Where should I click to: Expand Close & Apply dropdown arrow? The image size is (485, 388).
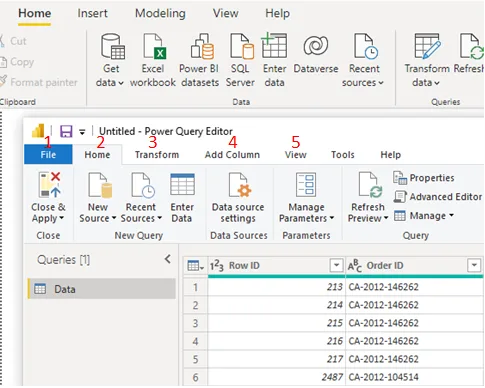click(x=61, y=218)
